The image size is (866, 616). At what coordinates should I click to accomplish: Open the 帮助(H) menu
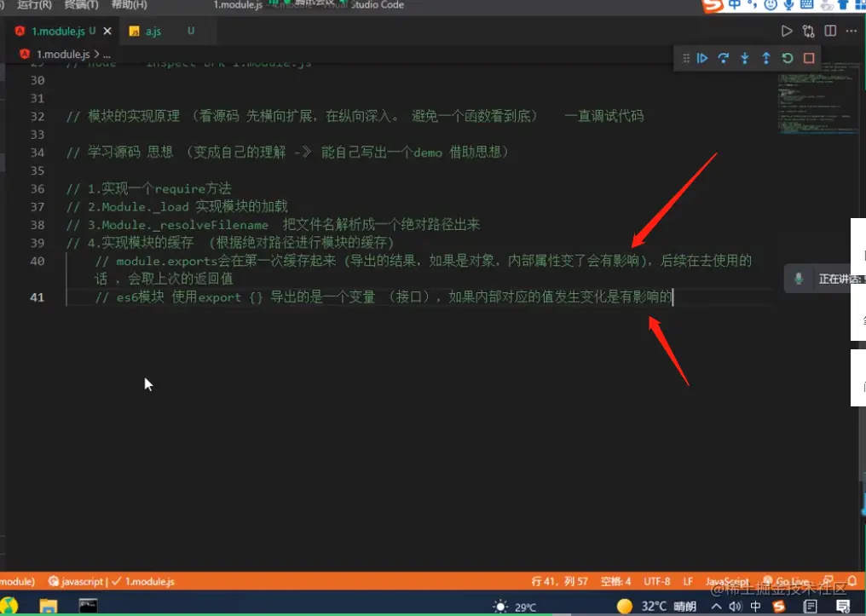click(130, 5)
